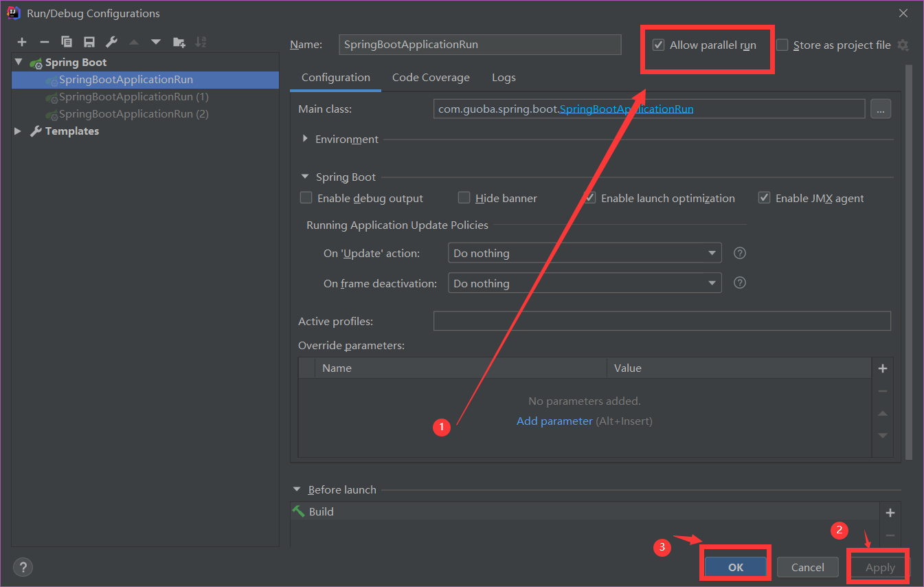Viewport: 924px width, 587px height.
Task: Expand the Environment section
Action: click(306, 139)
